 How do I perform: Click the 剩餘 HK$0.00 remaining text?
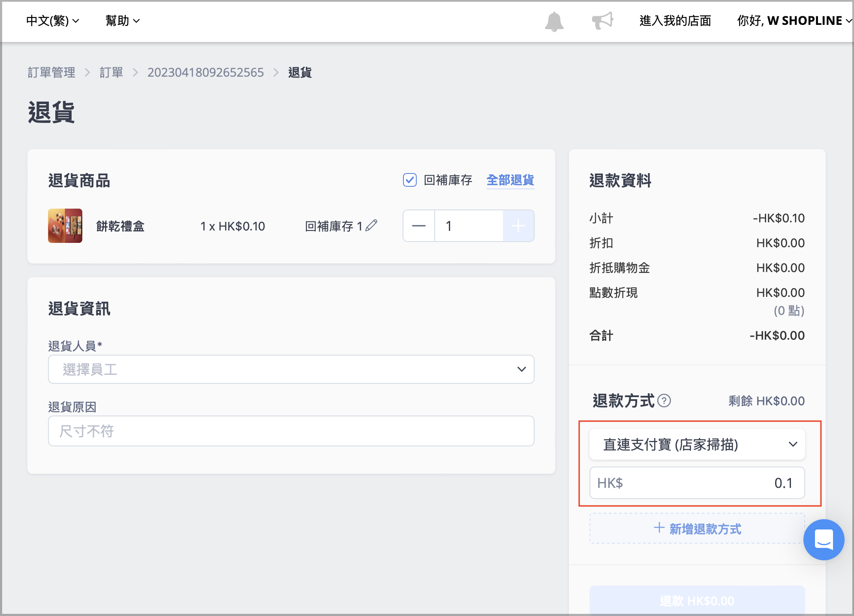pos(767,401)
